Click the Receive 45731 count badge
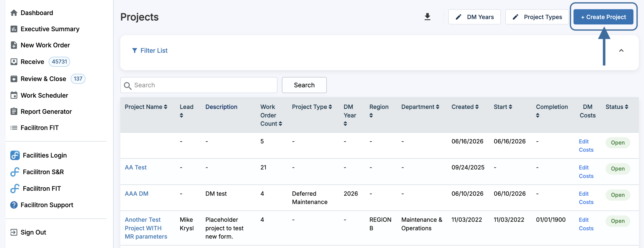The height and width of the screenshot is (248, 644). tap(59, 62)
